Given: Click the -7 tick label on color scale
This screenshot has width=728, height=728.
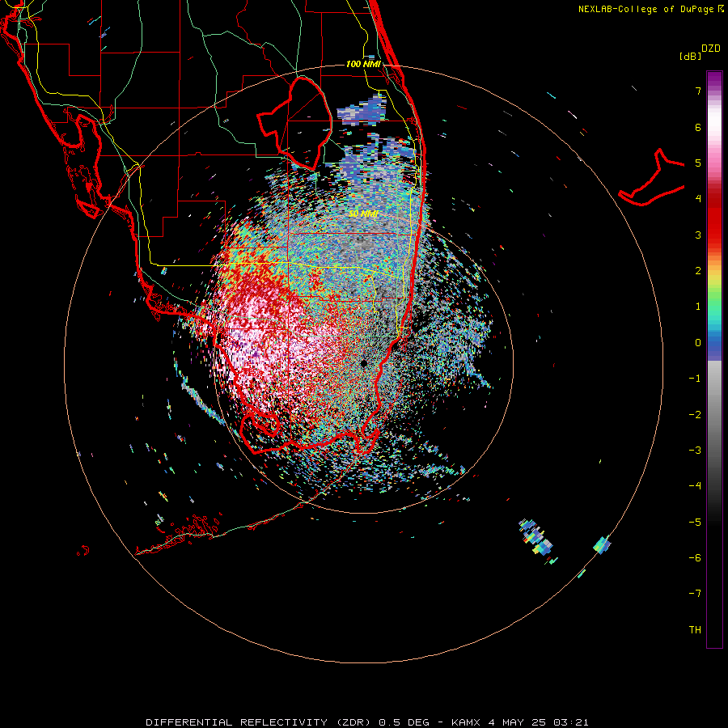Looking at the screenshot, I should coord(695,594).
